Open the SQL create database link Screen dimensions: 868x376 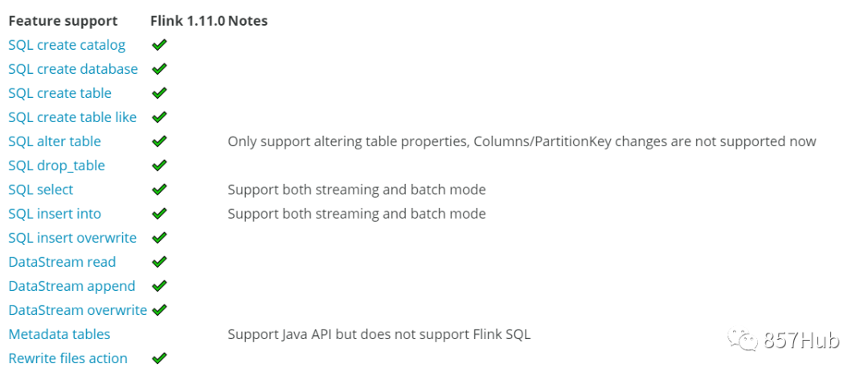(x=73, y=69)
